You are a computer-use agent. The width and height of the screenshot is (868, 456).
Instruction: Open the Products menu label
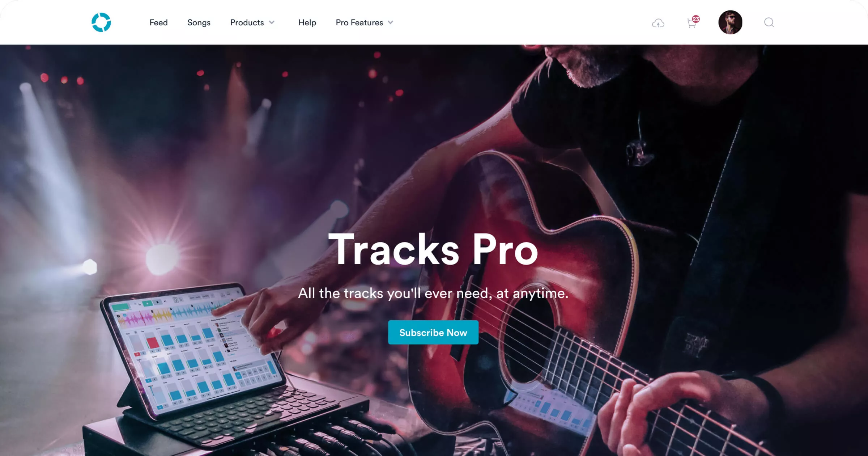(x=247, y=22)
